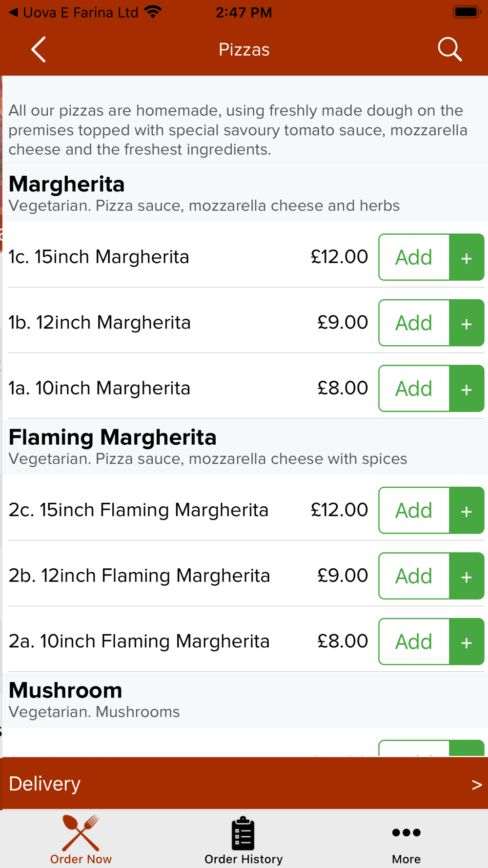The height and width of the screenshot is (868, 488).
Task: Tap the back arrow icon
Action: [x=39, y=49]
